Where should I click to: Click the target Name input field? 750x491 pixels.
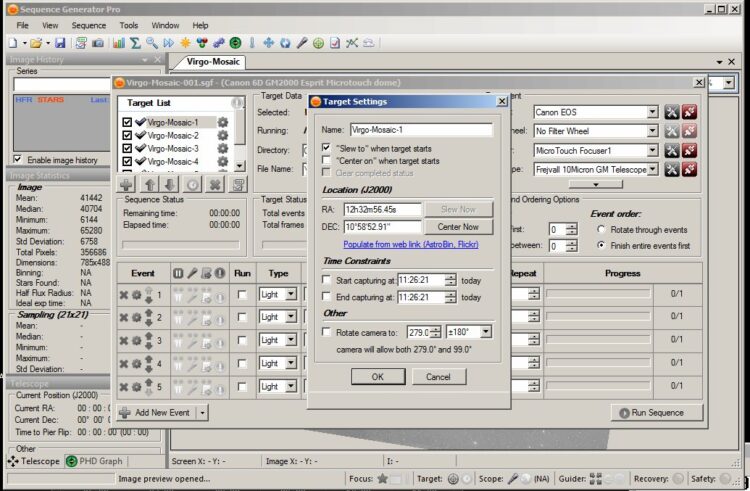(420, 130)
